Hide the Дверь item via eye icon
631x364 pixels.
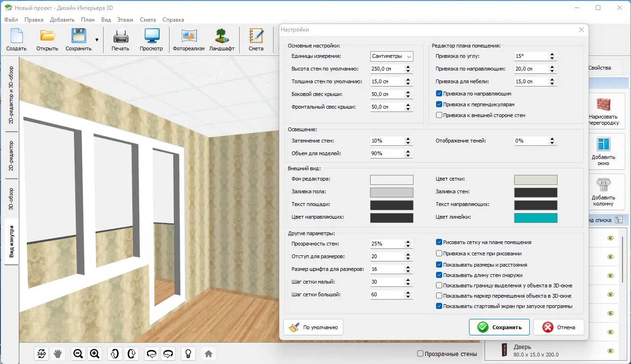(611, 350)
